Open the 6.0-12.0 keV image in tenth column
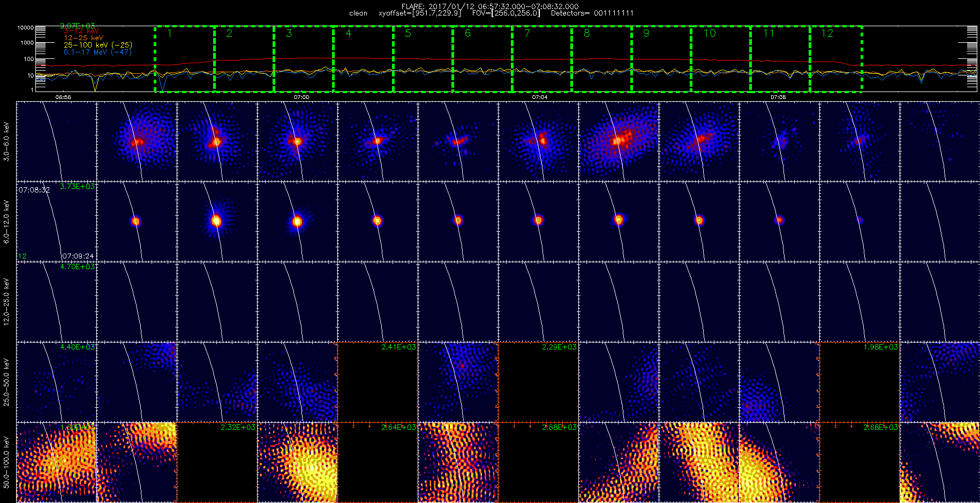980x503 pixels. tap(779, 222)
